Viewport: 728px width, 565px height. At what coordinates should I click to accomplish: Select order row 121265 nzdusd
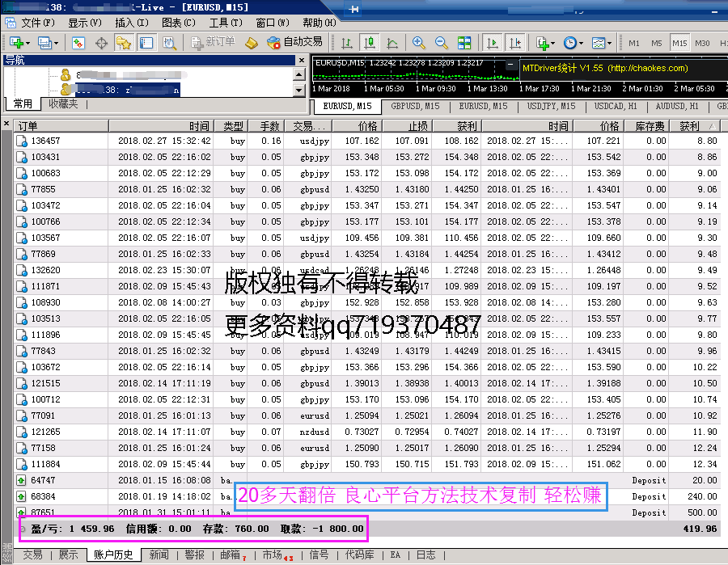pyautogui.click(x=366, y=432)
